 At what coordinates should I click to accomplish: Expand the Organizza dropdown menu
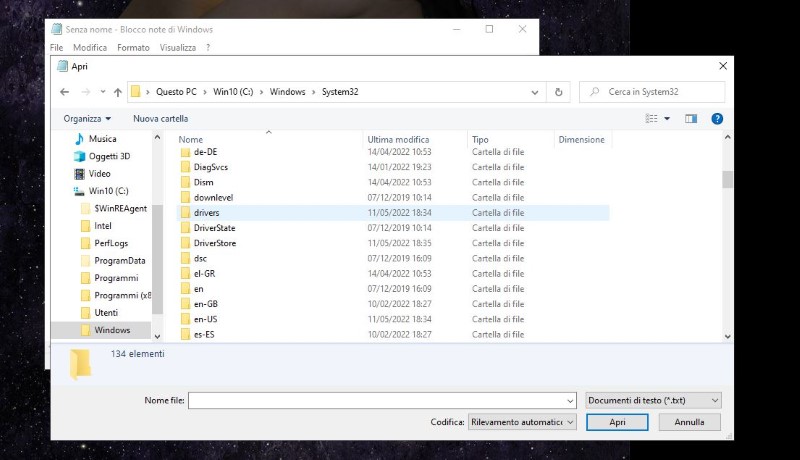click(87, 119)
